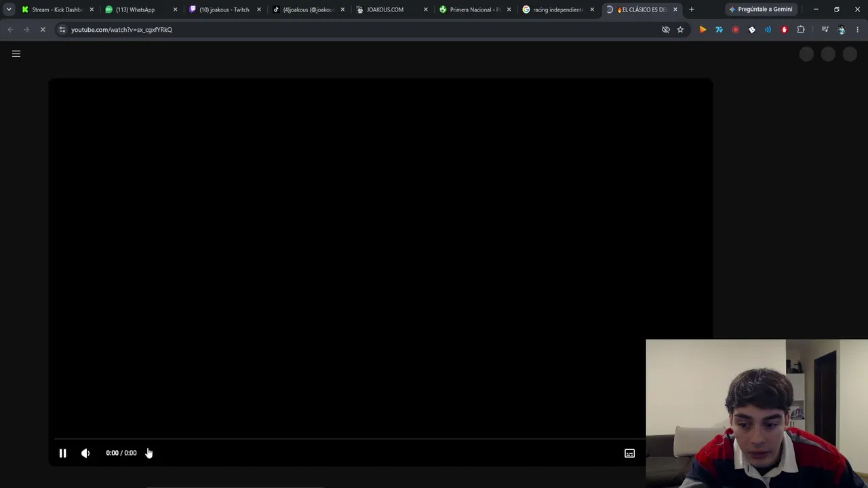Go back to the previous page
This screenshot has width=868, height=488.
[10, 30]
